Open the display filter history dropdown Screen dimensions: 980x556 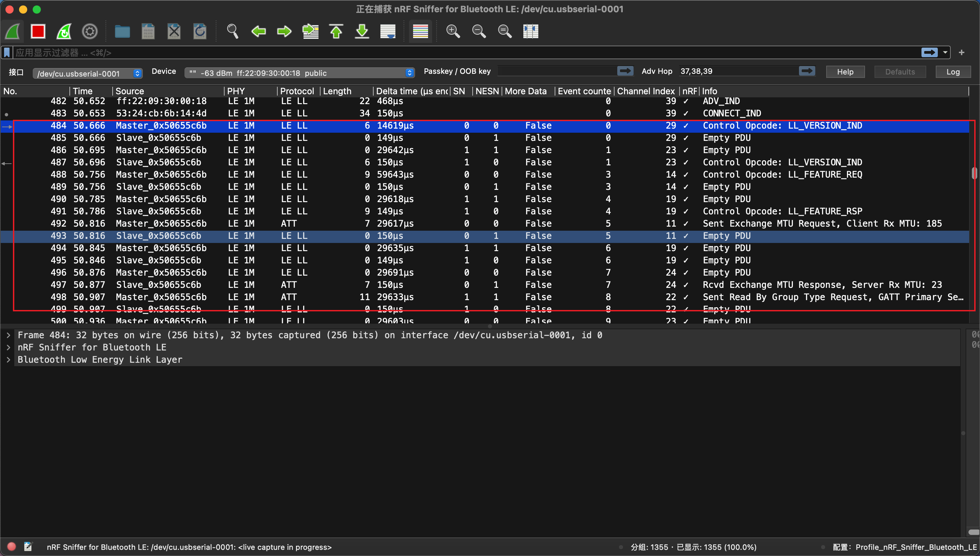(945, 53)
